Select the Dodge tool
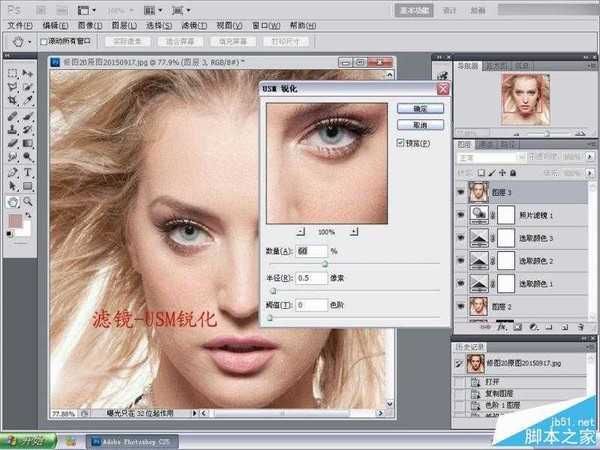Viewport: 600px width, 450px height. pyautogui.click(x=28, y=157)
